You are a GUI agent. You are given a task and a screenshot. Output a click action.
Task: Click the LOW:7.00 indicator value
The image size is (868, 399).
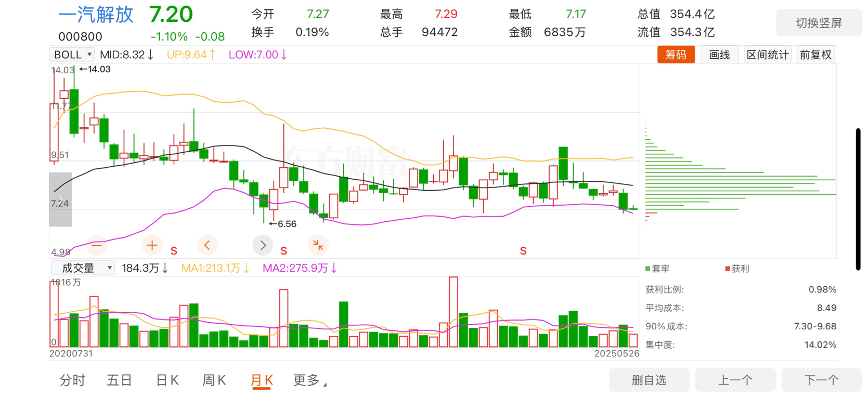pos(258,55)
